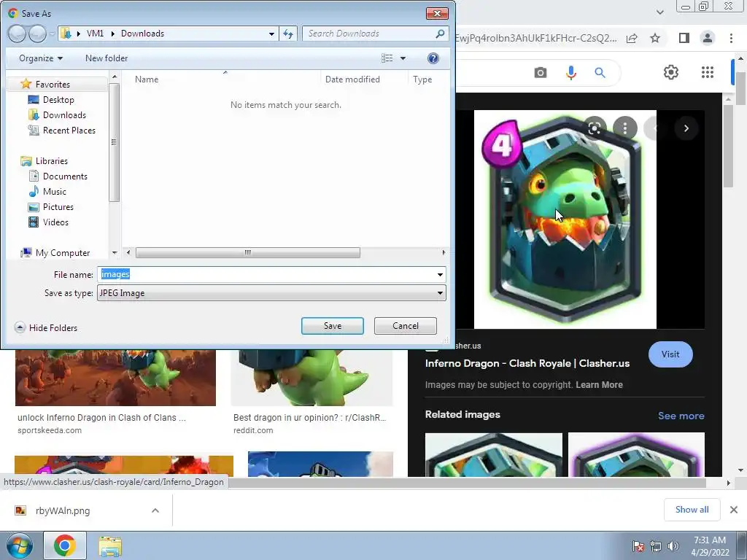The image size is (747, 560).
Task: Select Recent Places in the navigation pane
Action: 69,130
